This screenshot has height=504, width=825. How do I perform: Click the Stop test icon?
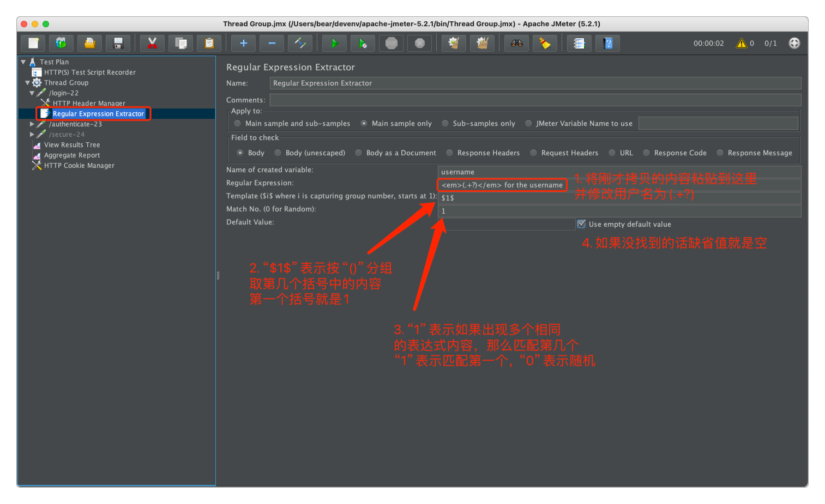click(x=391, y=43)
